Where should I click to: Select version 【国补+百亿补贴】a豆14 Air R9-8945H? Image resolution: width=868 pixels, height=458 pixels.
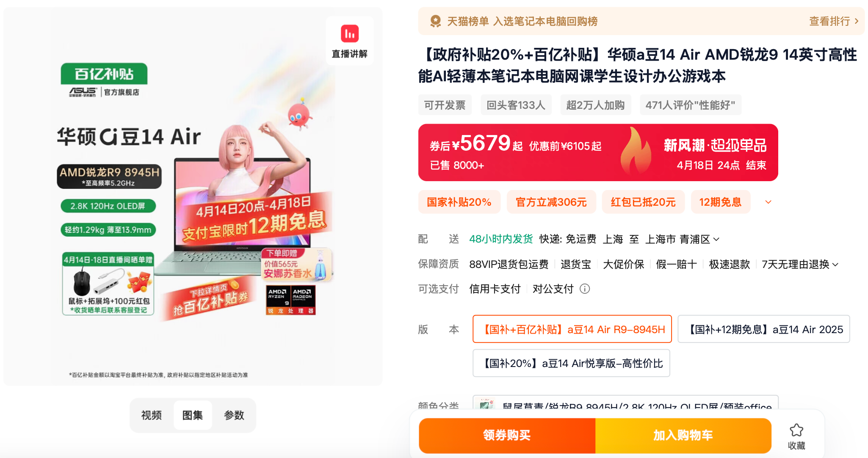pyautogui.click(x=572, y=329)
